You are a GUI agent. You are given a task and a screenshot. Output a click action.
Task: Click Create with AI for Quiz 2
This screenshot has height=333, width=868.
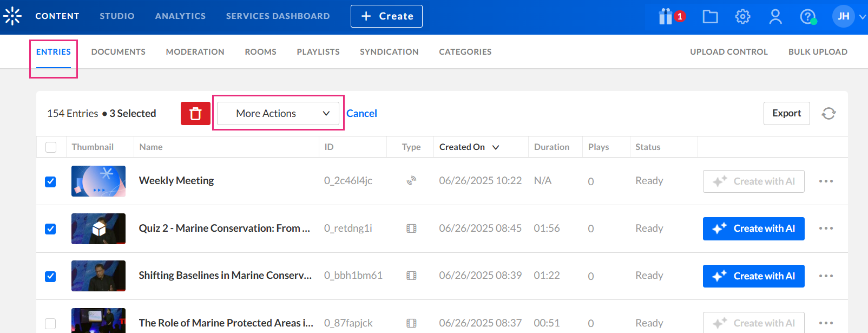tap(753, 228)
